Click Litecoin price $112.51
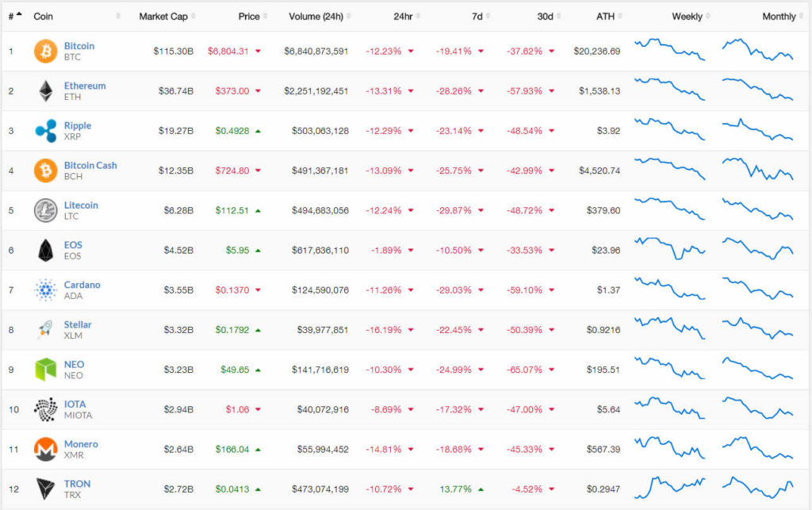Screen dimensions: 812x510 pos(232,211)
